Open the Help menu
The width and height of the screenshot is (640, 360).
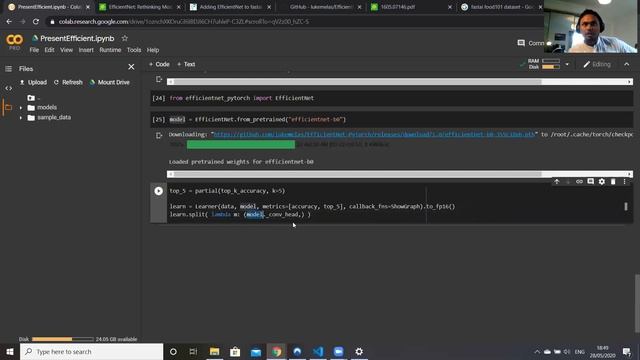click(x=153, y=50)
